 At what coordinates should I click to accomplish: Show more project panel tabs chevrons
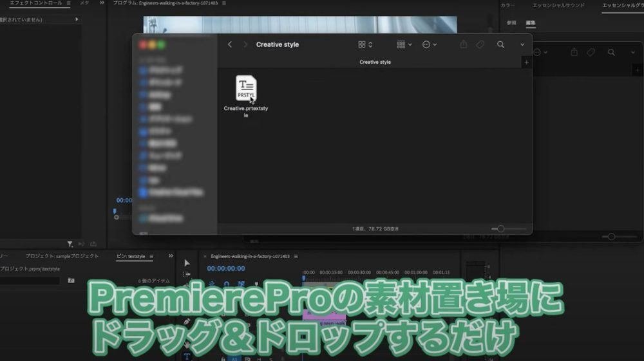(x=171, y=255)
